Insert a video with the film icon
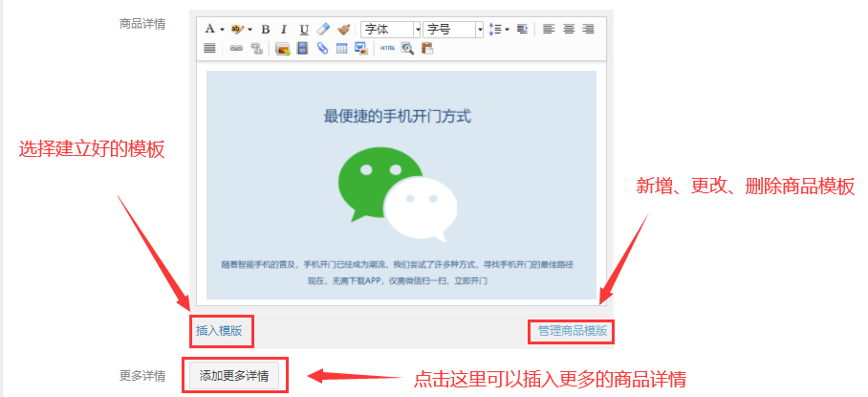Image resolution: width=868 pixels, height=397 pixels. click(x=302, y=49)
